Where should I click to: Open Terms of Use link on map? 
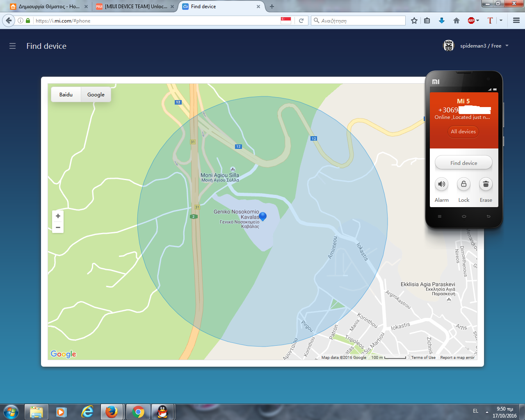point(423,358)
